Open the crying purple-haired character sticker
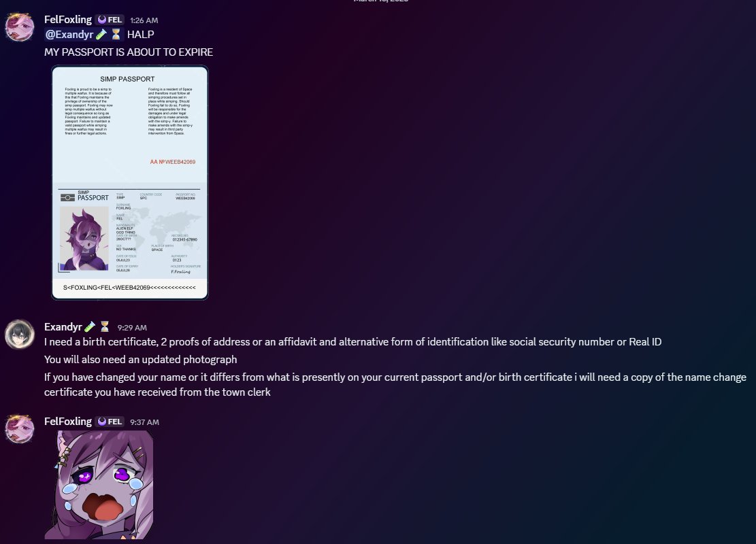The height and width of the screenshot is (544, 756). 99,485
